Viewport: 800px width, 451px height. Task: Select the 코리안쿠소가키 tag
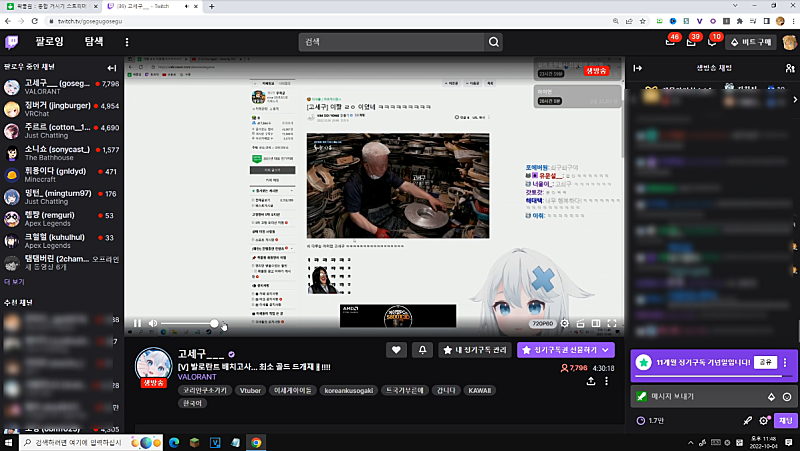pyautogui.click(x=205, y=390)
